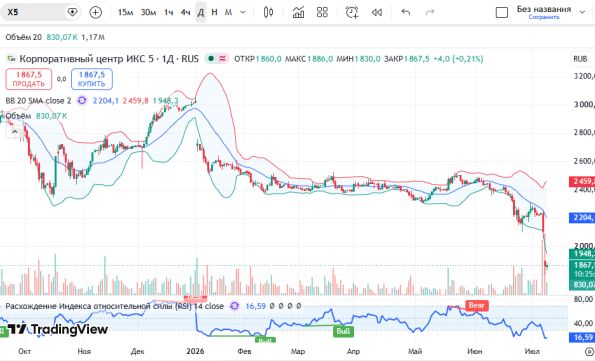Select the 15м timeframe
Viewport: 595px width, 361px height.
click(125, 12)
